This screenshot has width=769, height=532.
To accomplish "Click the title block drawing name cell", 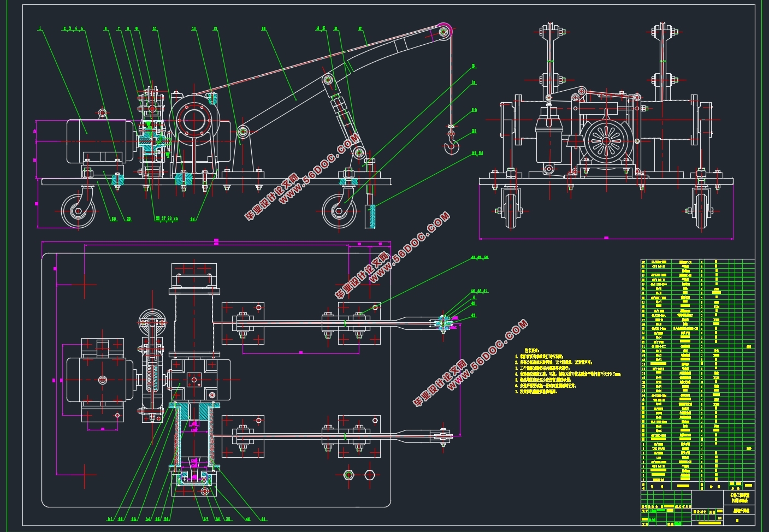I will tap(740, 510).
